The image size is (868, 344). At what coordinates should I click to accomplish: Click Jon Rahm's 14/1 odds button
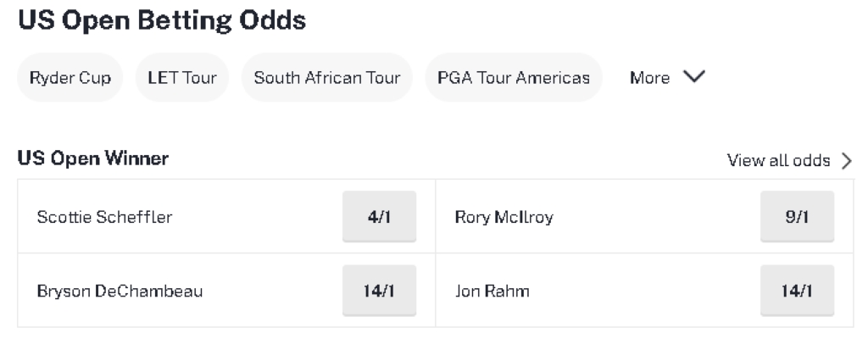[797, 291]
